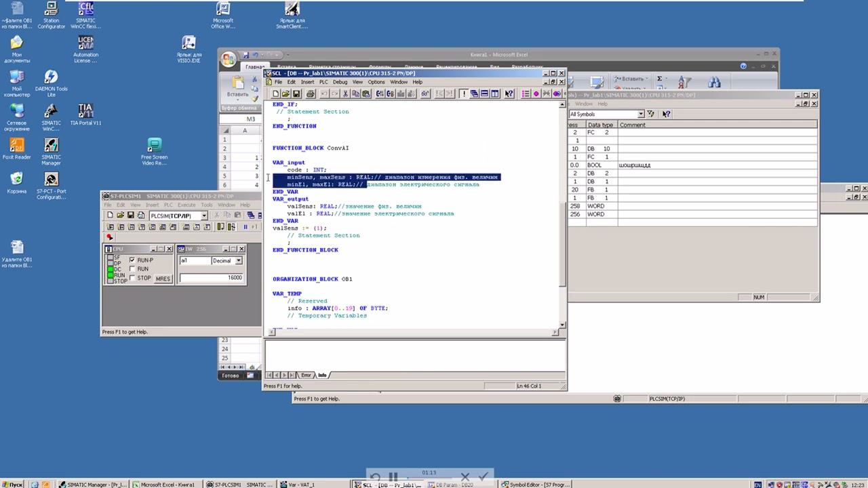Click the Help pointer icon in Symbol Editor

coord(667,114)
